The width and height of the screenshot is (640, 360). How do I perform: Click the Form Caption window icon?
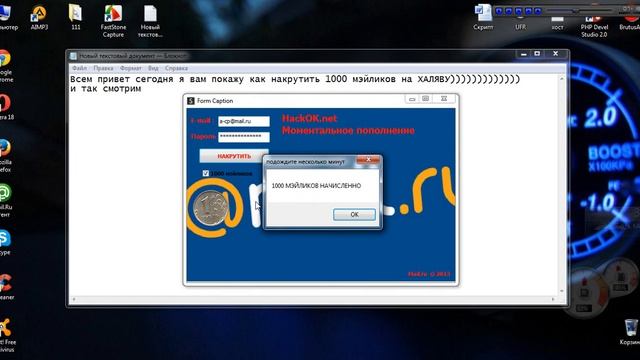pos(191,100)
